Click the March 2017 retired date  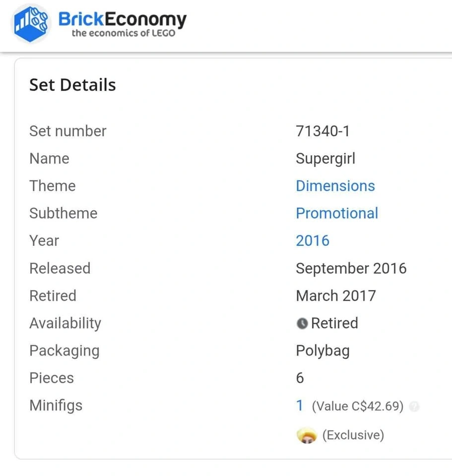coord(335,296)
